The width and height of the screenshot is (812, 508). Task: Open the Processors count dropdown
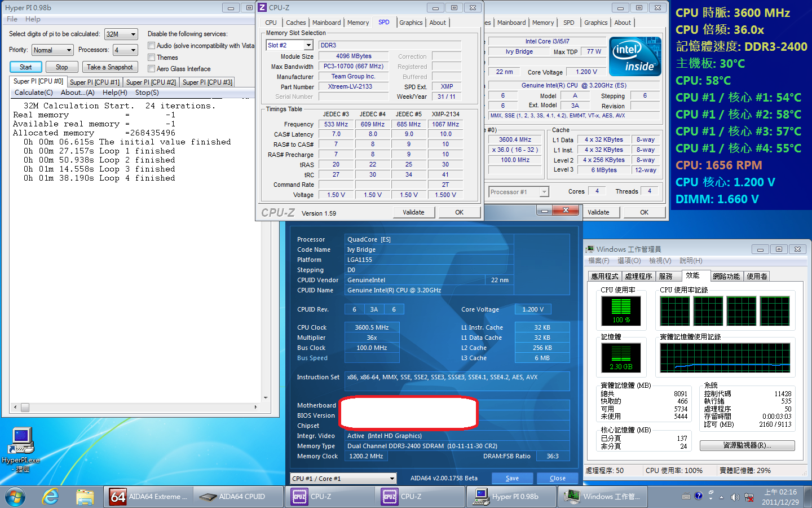[125, 50]
